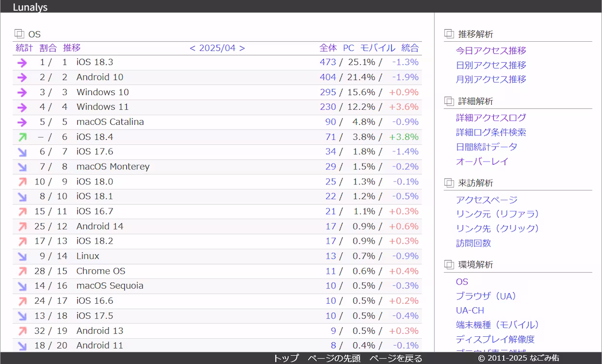This screenshot has height=364, width=602.
Task: Click the down arrow icon for iOS 18.1
Action: click(x=22, y=197)
